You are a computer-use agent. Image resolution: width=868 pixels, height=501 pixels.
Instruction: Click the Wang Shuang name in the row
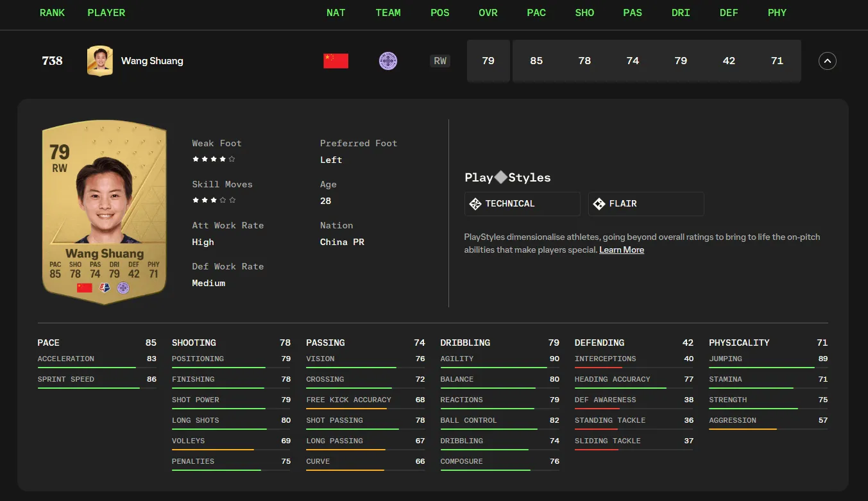click(x=152, y=61)
